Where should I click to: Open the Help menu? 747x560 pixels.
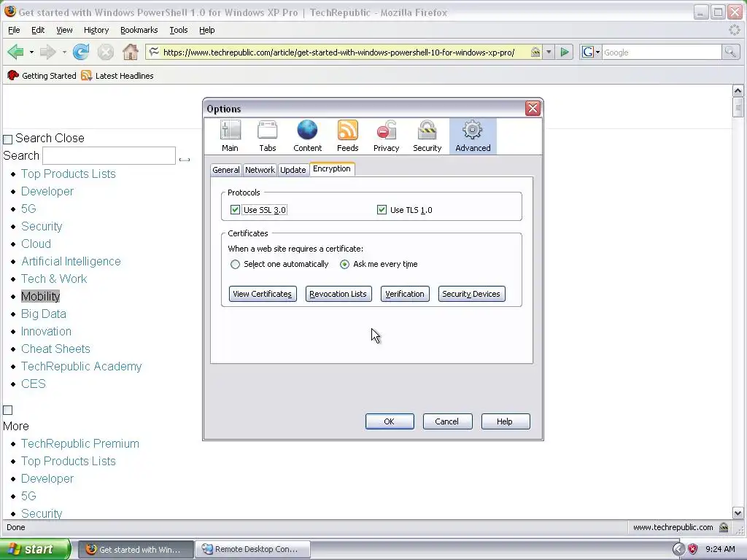206,30
